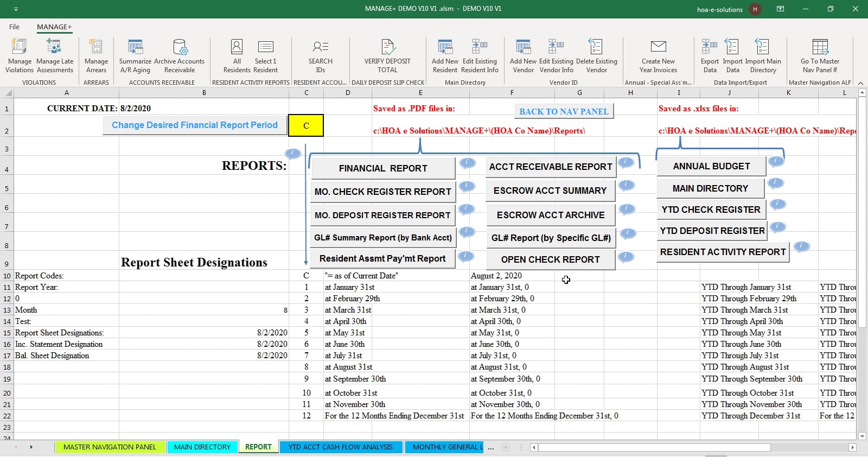
Task: Run Verify Deposit Total
Action: click(387, 56)
